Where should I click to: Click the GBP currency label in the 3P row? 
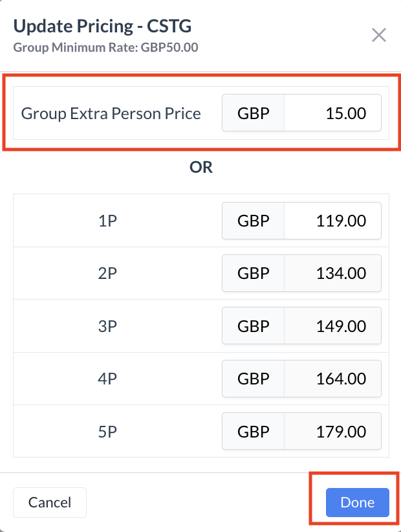pos(254,326)
